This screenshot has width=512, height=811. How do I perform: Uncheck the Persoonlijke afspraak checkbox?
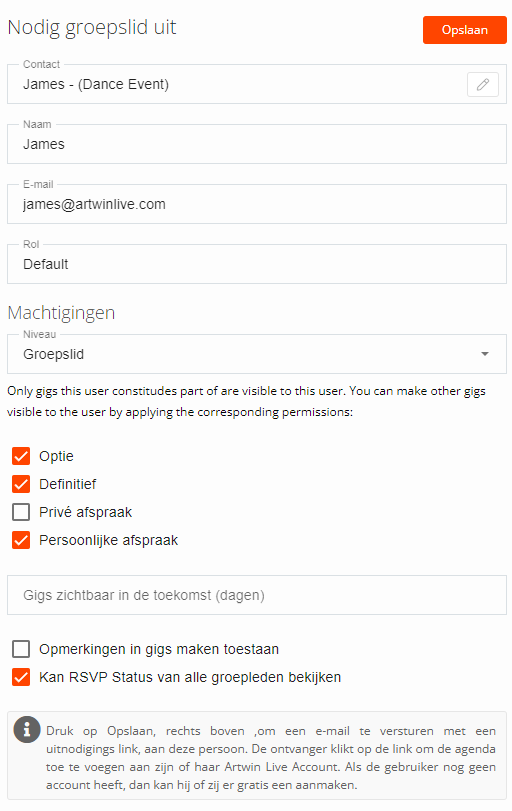coord(21,540)
